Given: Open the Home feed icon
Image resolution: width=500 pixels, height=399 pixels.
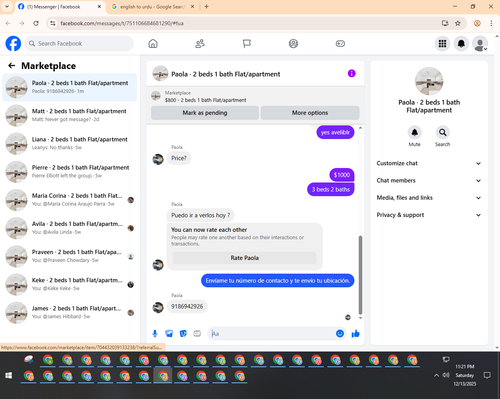Looking at the screenshot, I should coord(153,43).
